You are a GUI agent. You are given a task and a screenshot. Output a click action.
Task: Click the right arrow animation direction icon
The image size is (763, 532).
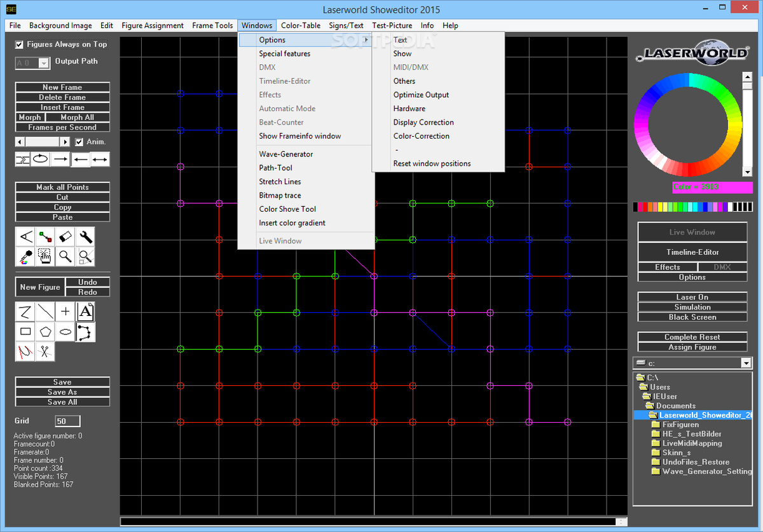tap(60, 159)
